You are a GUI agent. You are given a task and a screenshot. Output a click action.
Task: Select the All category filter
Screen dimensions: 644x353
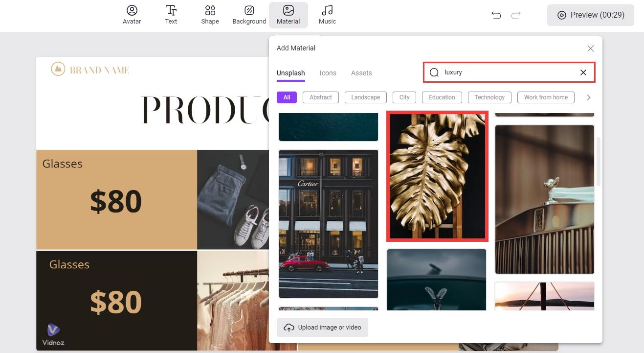coord(287,97)
